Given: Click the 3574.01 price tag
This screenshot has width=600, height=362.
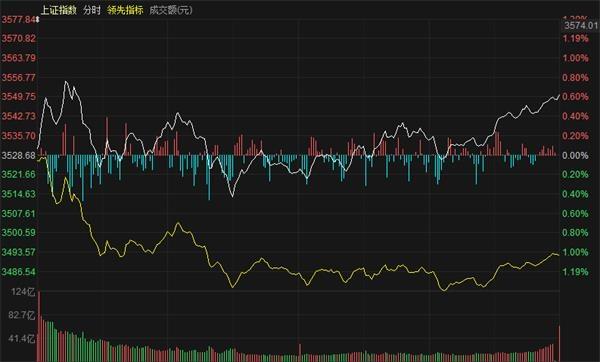Looking at the screenshot, I should (x=580, y=26).
